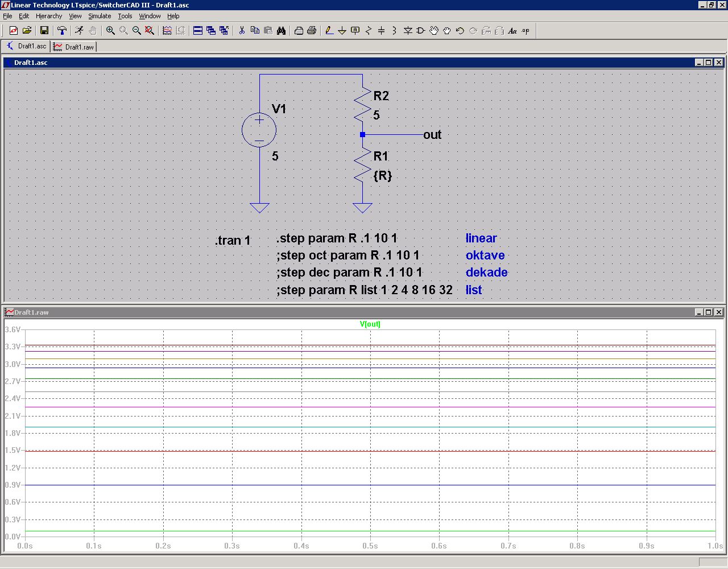Maximize the Draft1.raw waveform window
Viewport: 728px width, 569px height.
(708, 312)
